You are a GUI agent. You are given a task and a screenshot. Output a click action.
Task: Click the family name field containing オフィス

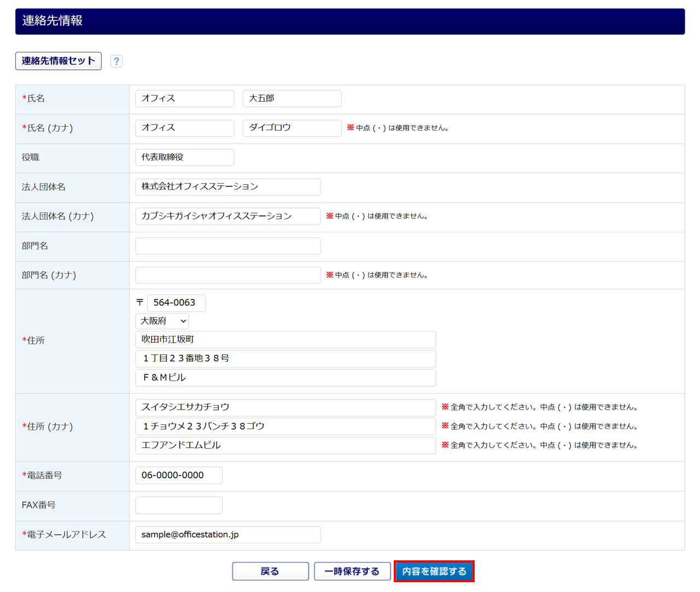click(x=184, y=98)
